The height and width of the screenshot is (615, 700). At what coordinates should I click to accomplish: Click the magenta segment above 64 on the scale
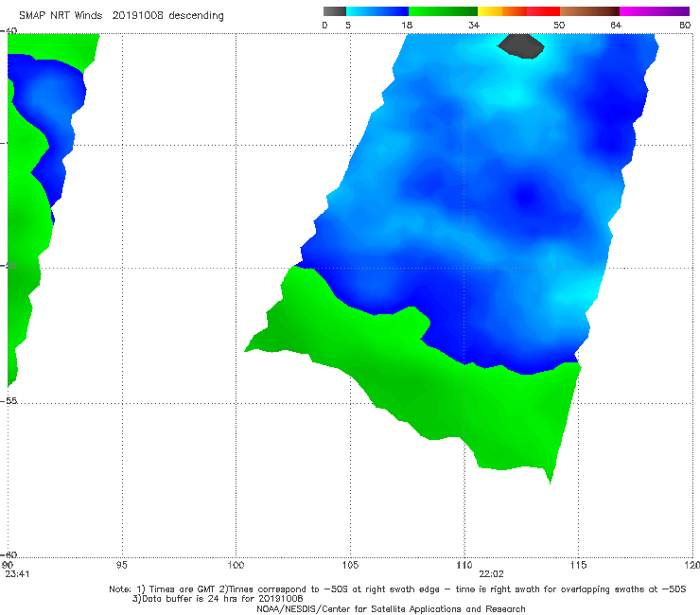tap(655, 11)
